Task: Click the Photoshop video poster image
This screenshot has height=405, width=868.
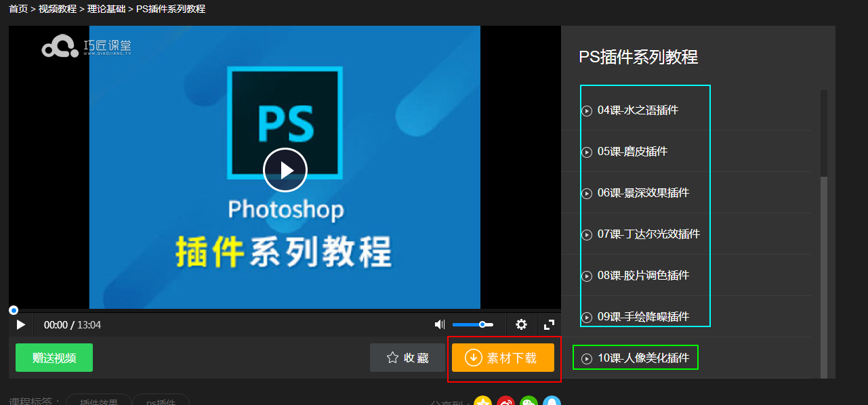Action: 285,167
